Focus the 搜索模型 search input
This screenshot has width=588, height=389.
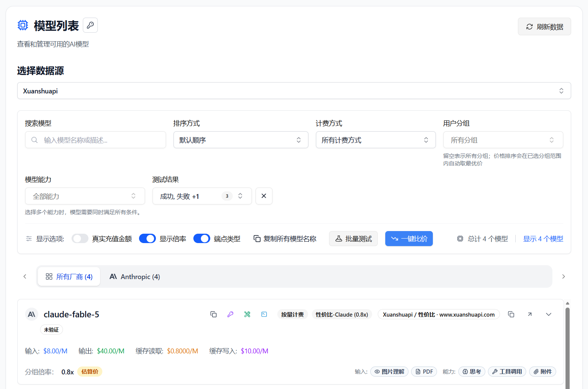tap(96, 140)
